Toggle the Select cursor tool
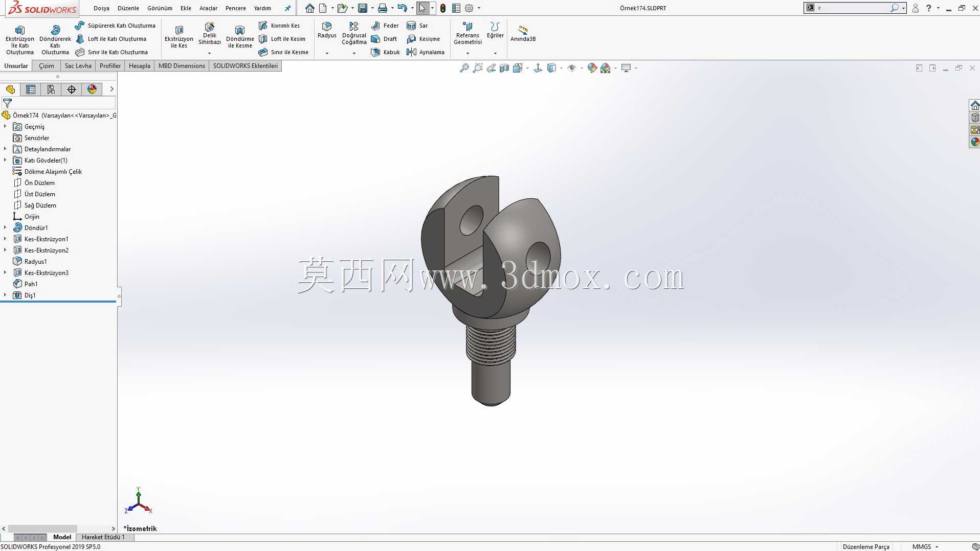 pos(422,8)
